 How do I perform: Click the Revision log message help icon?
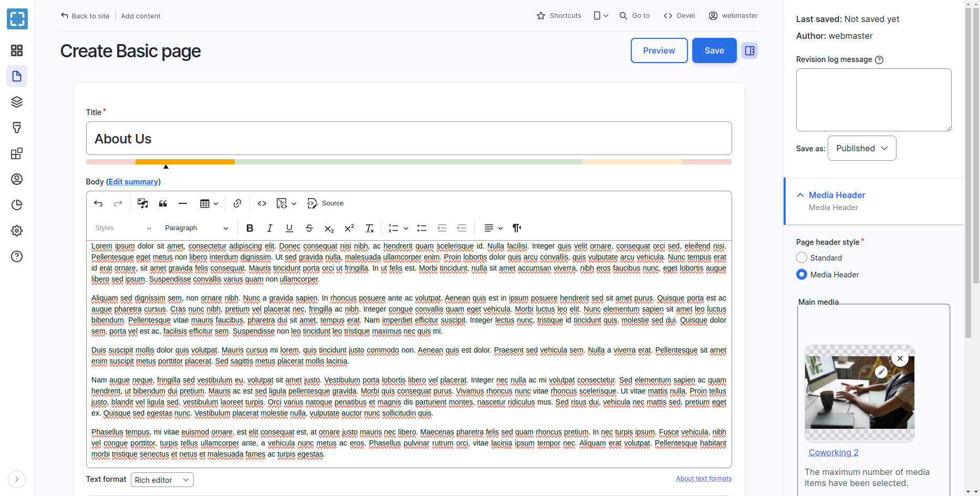point(879,60)
